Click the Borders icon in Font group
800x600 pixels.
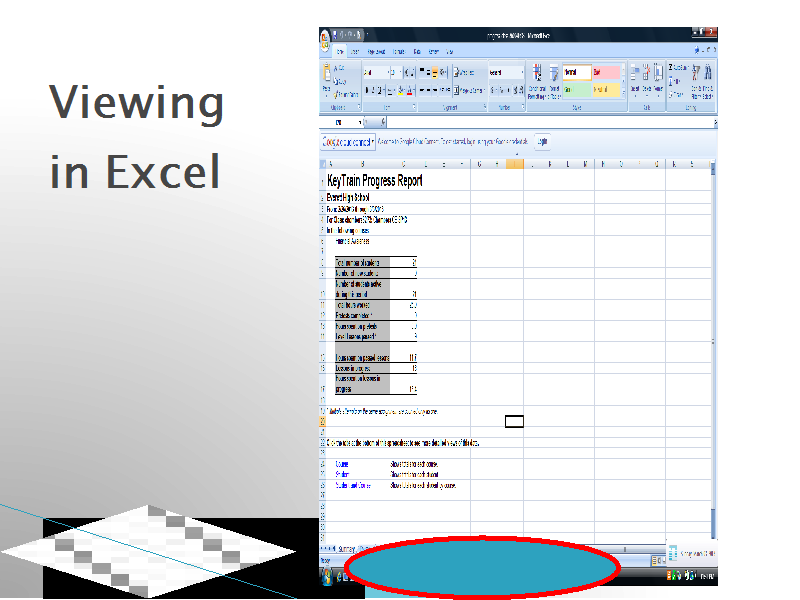pyautogui.click(x=390, y=90)
